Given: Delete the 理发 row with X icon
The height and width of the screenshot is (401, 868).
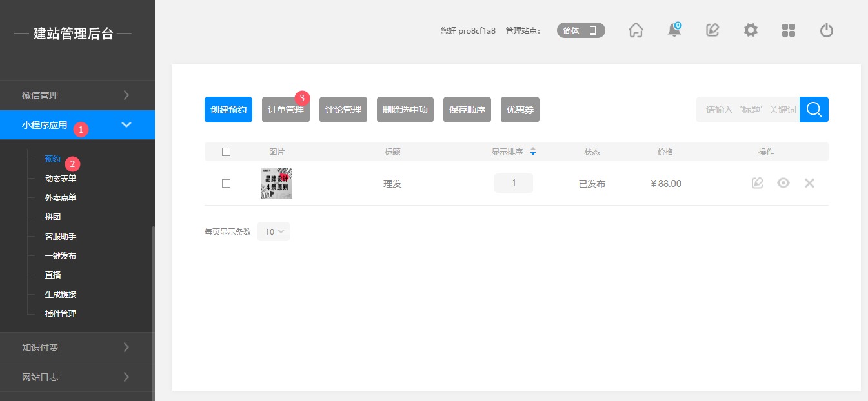Looking at the screenshot, I should [809, 183].
